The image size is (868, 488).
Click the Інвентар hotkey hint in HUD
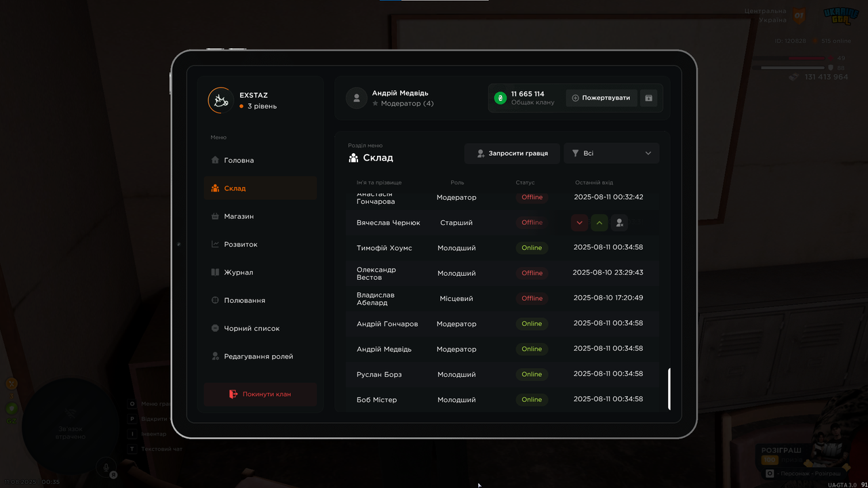coord(153,434)
